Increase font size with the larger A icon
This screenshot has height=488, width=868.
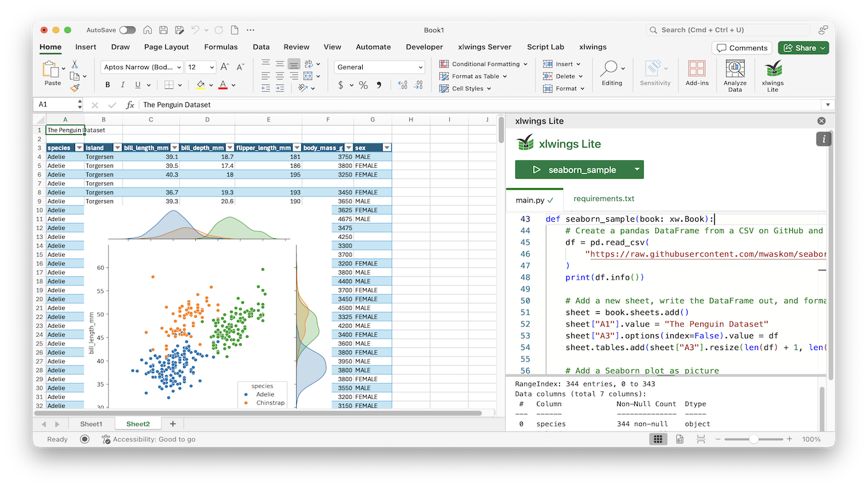(224, 67)
